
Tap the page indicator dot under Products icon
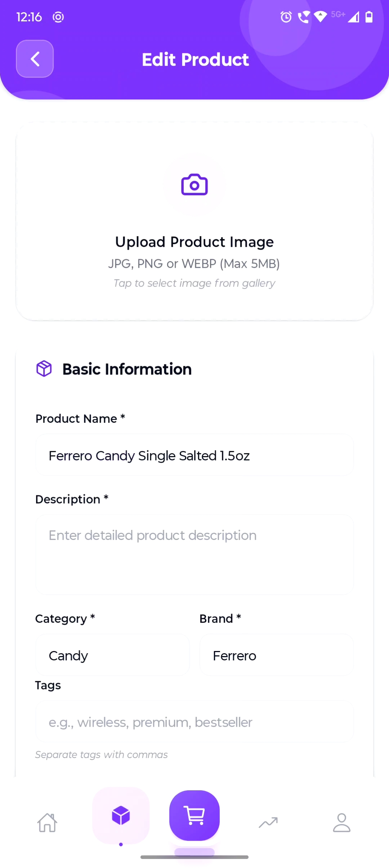[121, 844]
